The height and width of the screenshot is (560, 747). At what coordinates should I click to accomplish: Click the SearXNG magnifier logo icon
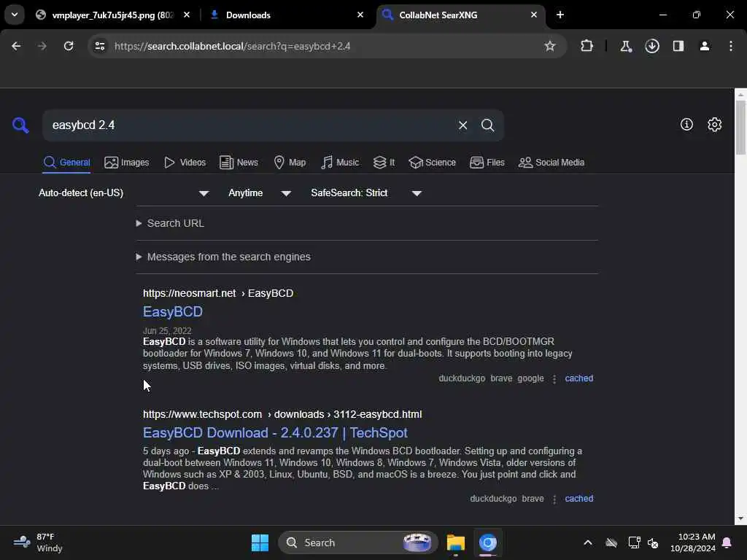coord(20,125)
